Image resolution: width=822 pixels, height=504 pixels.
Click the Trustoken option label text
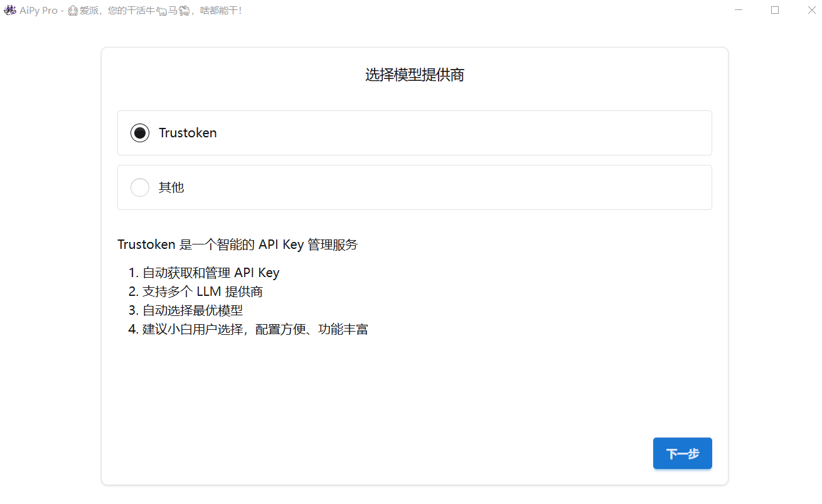(188, 133)
